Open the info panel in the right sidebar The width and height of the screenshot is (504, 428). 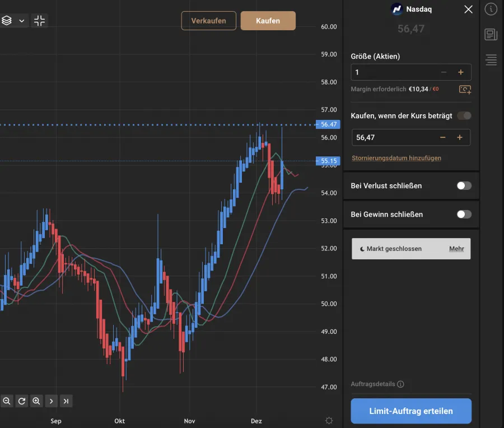(x=491, y=9)
